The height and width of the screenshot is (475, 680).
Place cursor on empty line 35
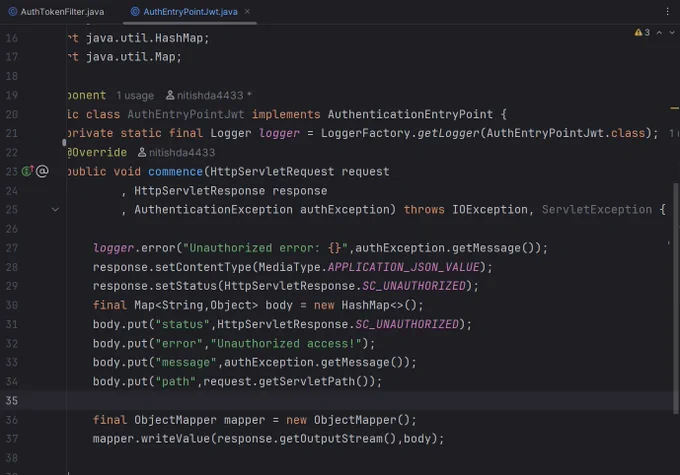[369, 400]
